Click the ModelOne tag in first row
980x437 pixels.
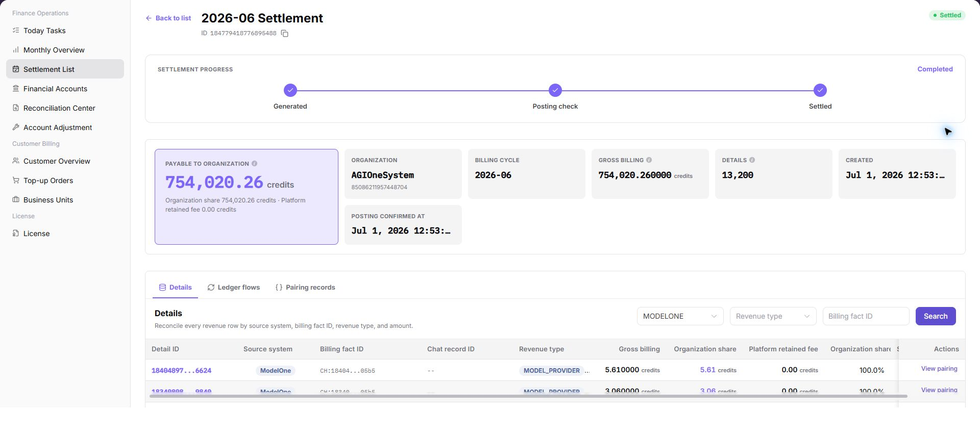pyautogui.click(x=276, y=371)
